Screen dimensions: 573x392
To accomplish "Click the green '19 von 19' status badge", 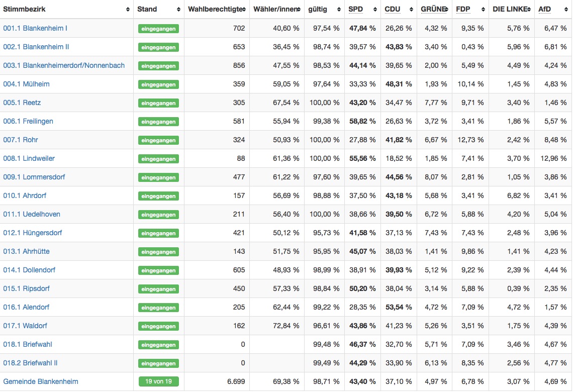I will tap(158, 381).
